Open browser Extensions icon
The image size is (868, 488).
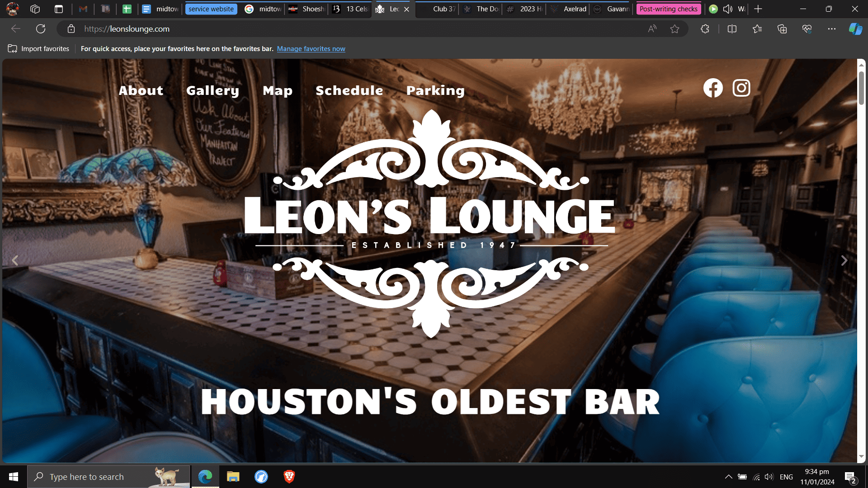(x=705, y=29)
